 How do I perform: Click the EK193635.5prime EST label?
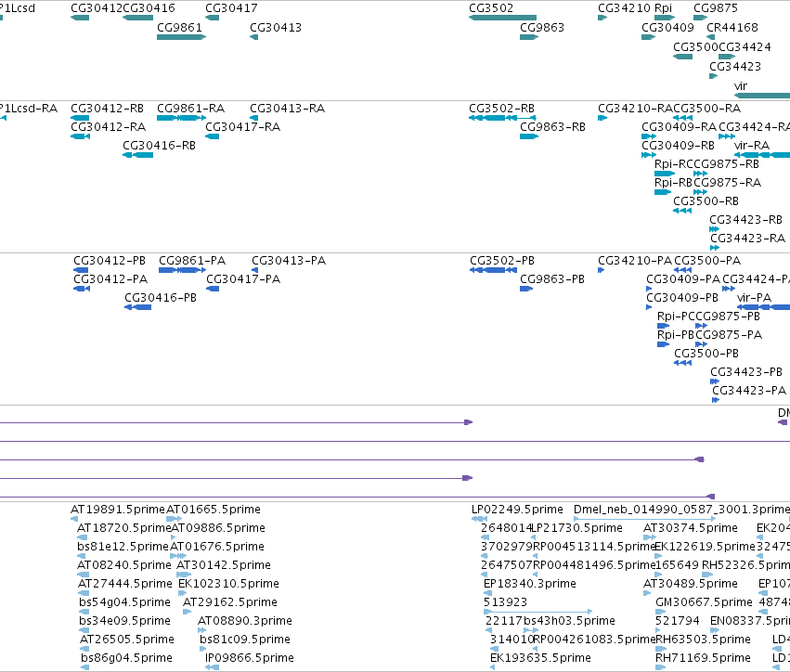pos(540,658)
